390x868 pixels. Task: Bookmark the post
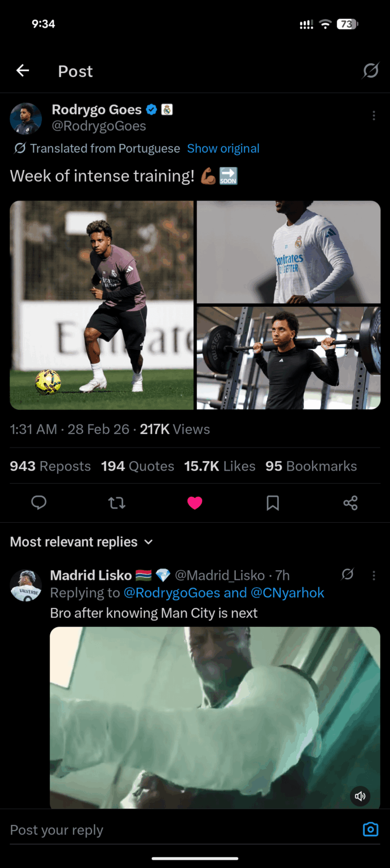pos(273,502)
